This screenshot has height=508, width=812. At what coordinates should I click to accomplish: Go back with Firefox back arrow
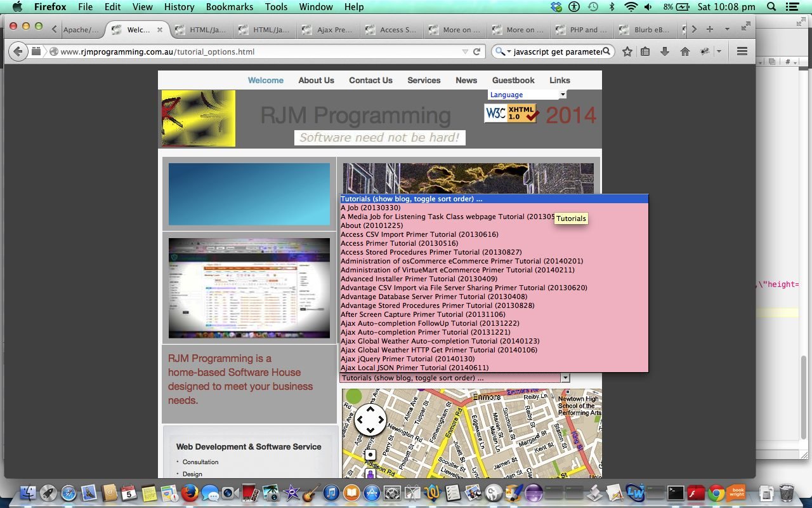(x=18, y=51)
